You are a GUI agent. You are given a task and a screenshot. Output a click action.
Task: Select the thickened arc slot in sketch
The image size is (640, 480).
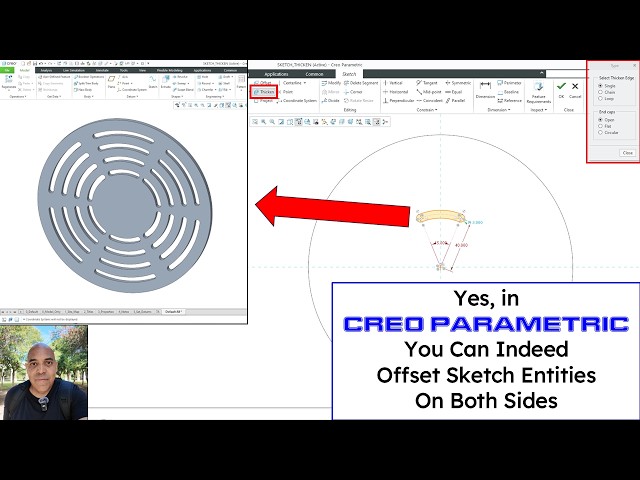(440, 216)
